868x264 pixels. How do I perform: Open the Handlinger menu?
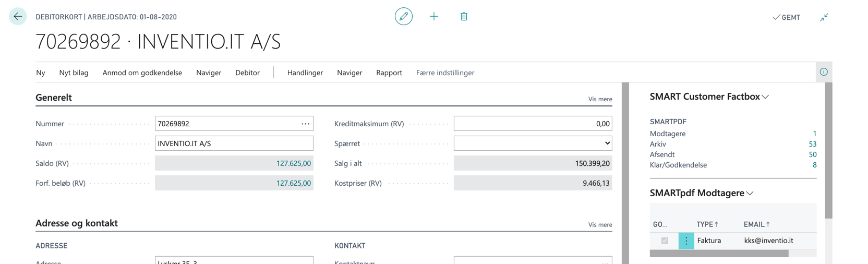pos(305,73)
